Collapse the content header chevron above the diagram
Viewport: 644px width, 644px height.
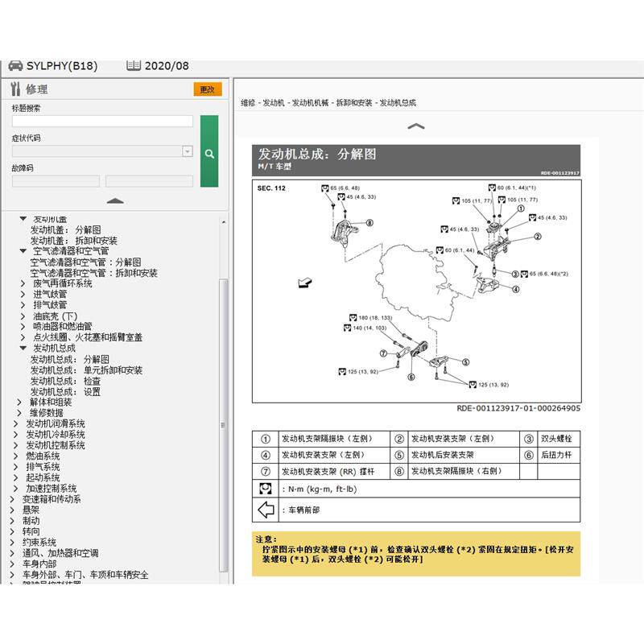point(415,126)
